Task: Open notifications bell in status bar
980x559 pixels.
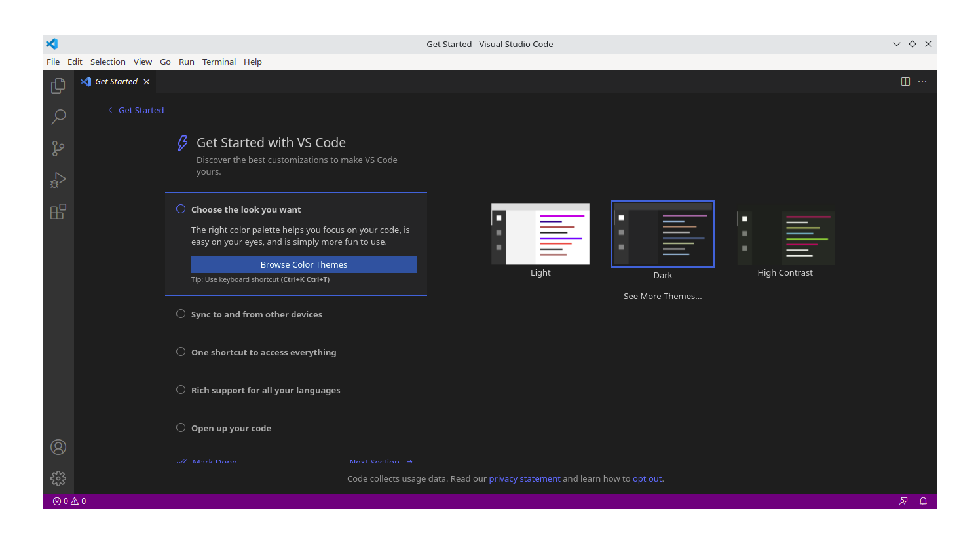Action: (x=923, y=501)
